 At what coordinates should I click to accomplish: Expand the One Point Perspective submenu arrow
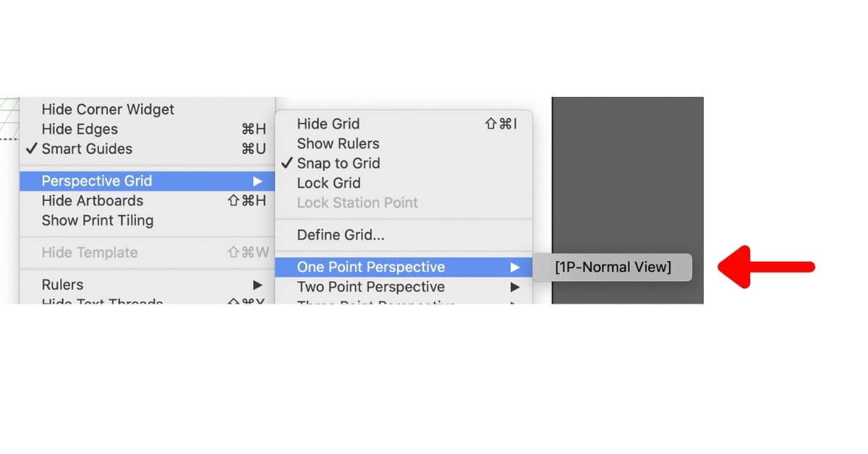pyautogui.click(x=515, y=267)
